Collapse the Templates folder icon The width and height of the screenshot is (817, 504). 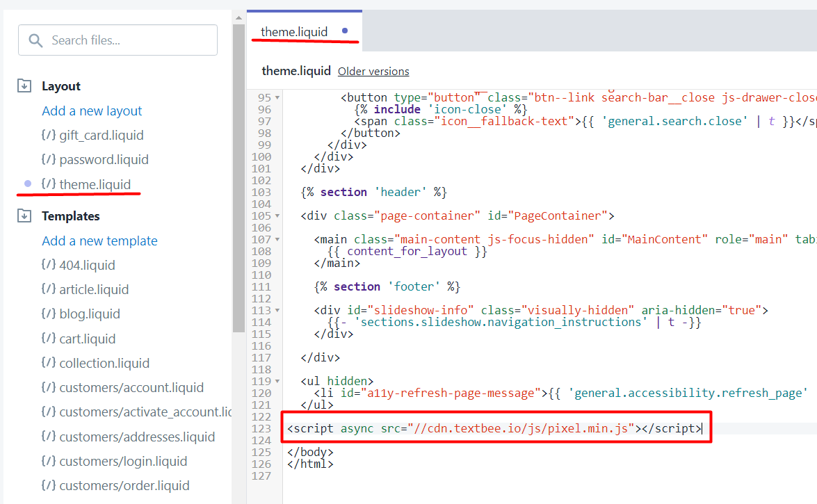click(24, 216)
